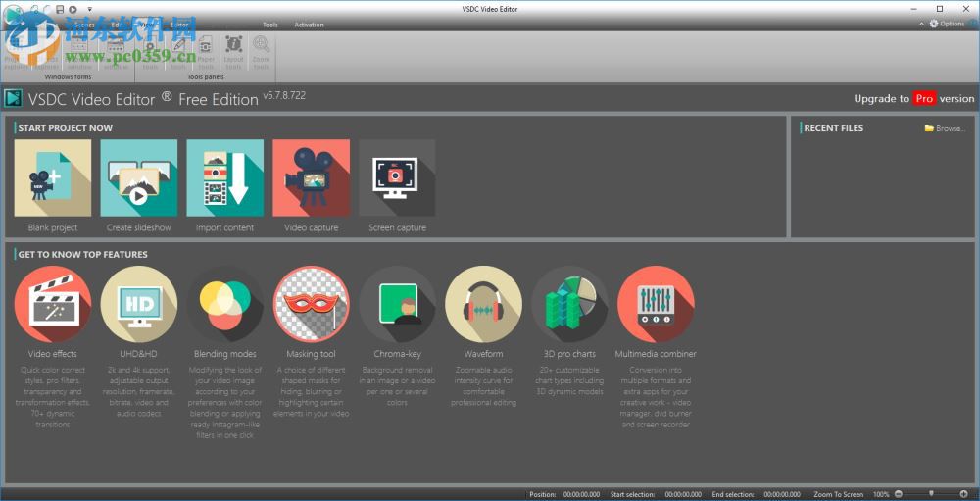The width and height of the screenshot is (980, 501).
Task: Open the Multimedia combiner feature icon
Action: 656,304
